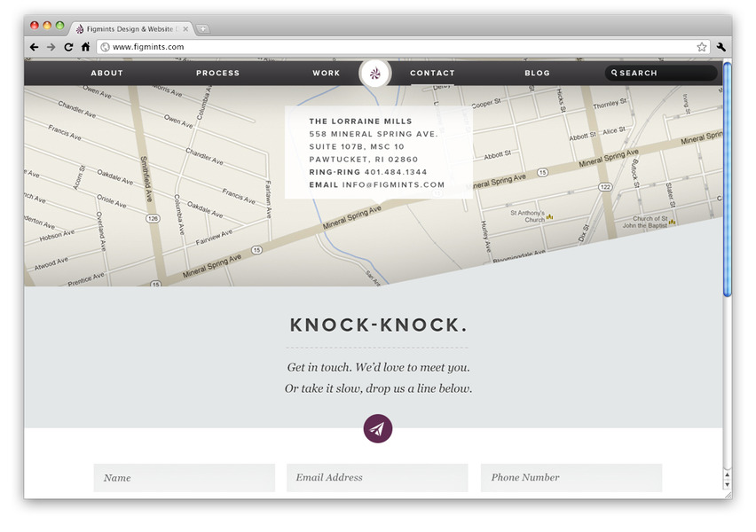Click the Name input field
The image size is (756, 532).
[185, 478]
